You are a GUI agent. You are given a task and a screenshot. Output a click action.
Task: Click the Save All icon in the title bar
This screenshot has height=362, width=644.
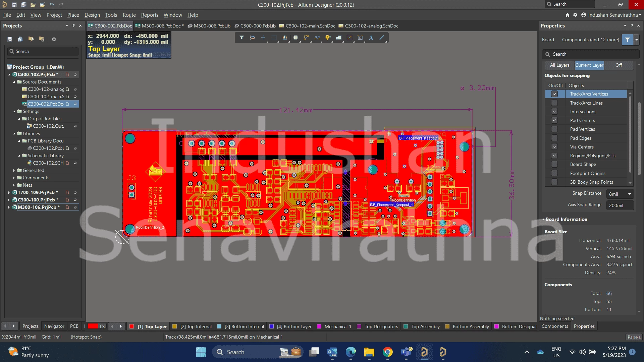pos(23,5)
